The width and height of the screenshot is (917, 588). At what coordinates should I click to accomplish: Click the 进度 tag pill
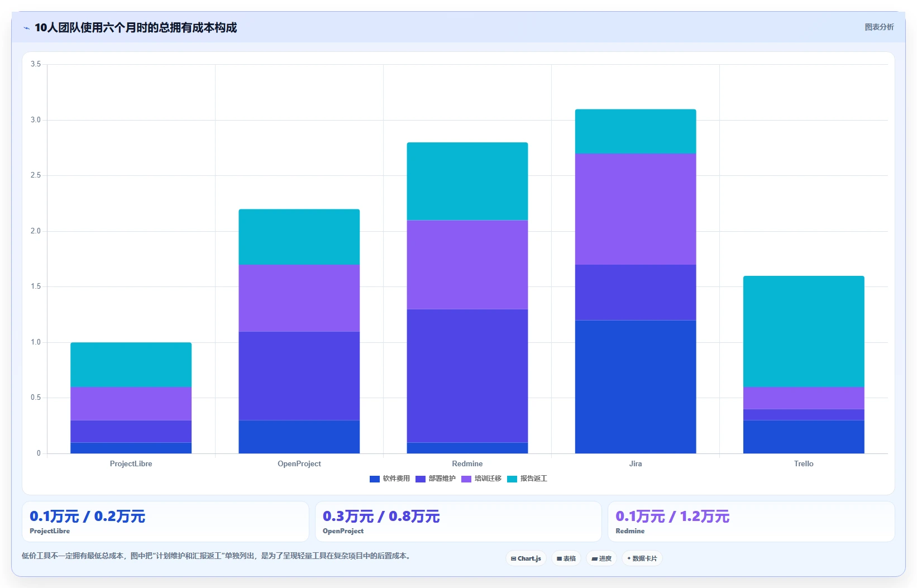point(601,558)
